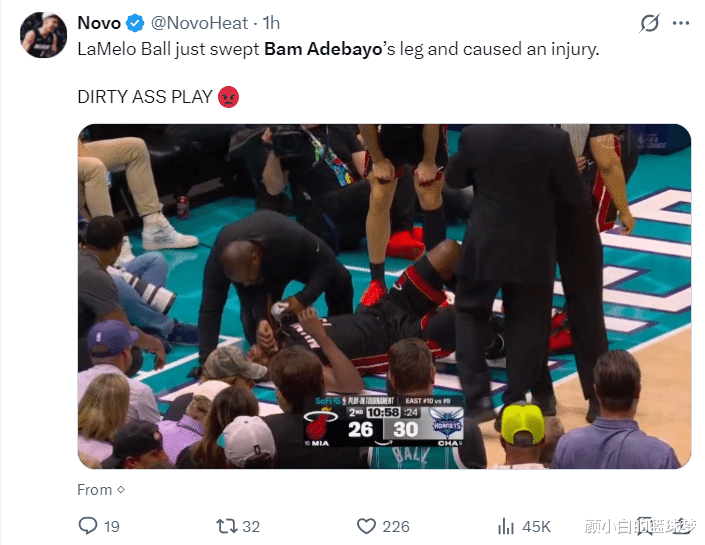
Task: Open the From source link below the video
Action: (x=101, y=490)
